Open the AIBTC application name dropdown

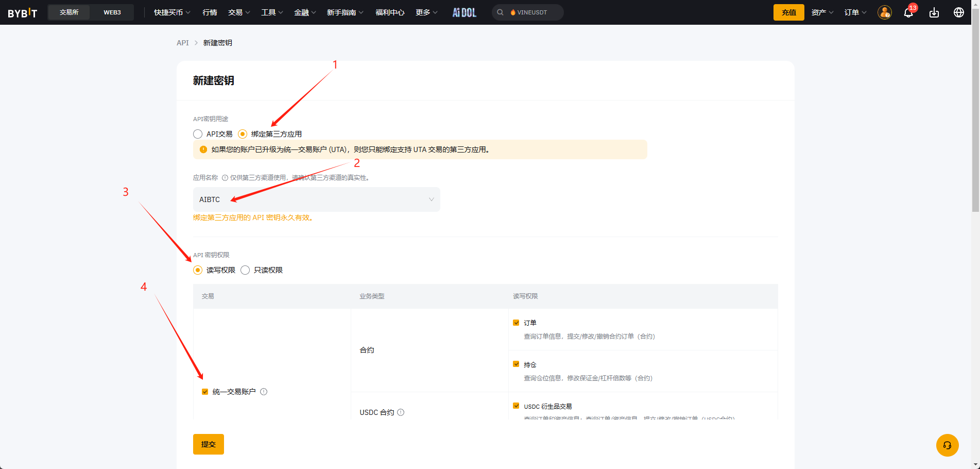(316, 199)
